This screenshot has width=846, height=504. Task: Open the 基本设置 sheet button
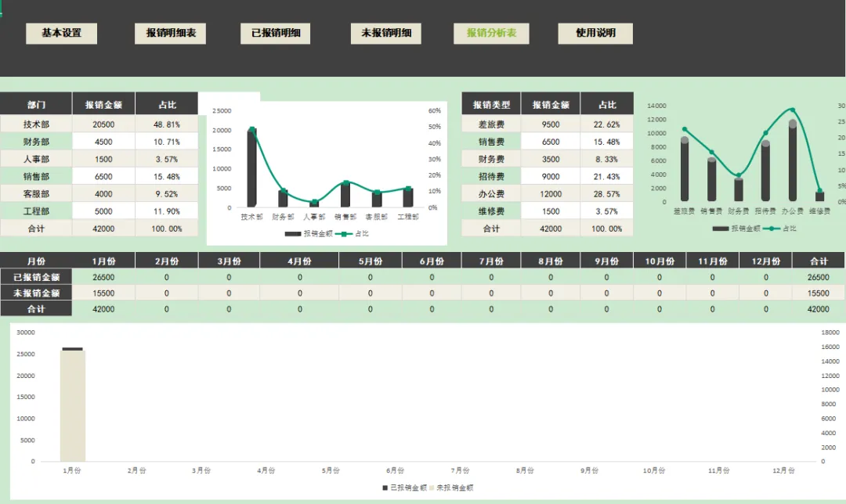pyautogui.click(x=62, y=34)
